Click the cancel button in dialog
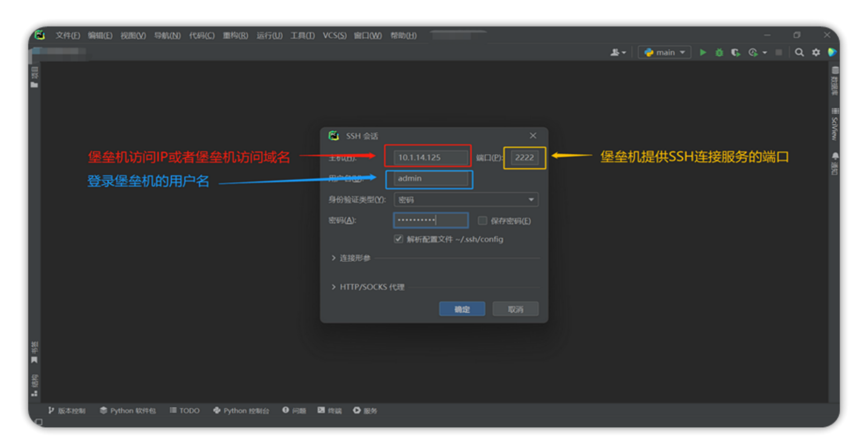 point(515,309)
